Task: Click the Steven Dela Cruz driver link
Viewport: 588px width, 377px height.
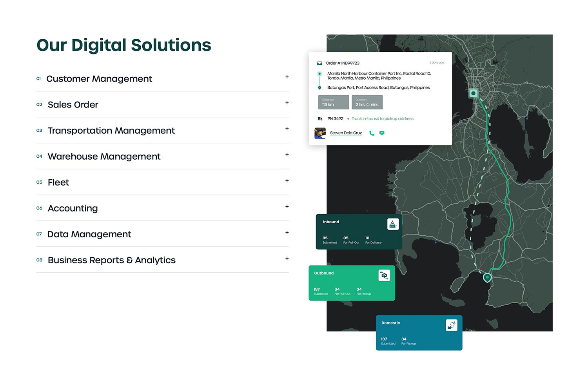Action: (346, 133)
